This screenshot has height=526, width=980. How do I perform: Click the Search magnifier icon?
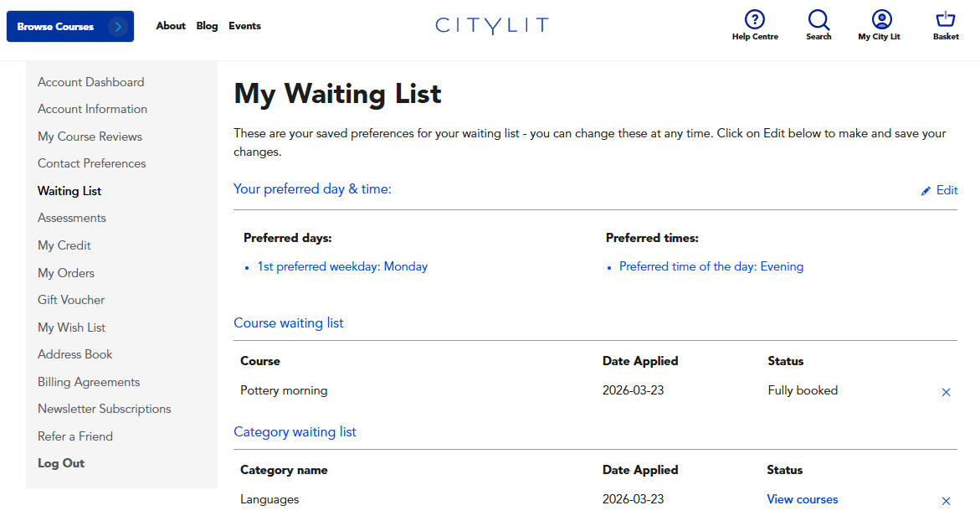[818, 19]
